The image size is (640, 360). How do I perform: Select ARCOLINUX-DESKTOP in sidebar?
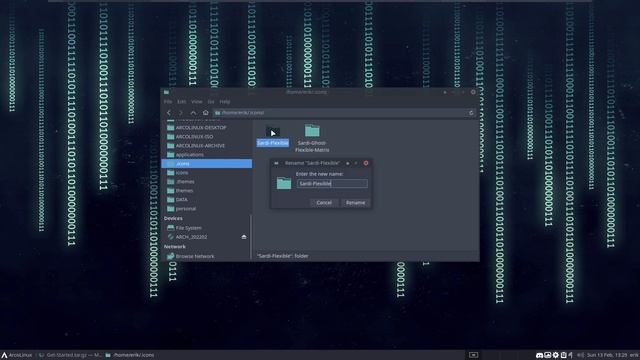point(207,128)
